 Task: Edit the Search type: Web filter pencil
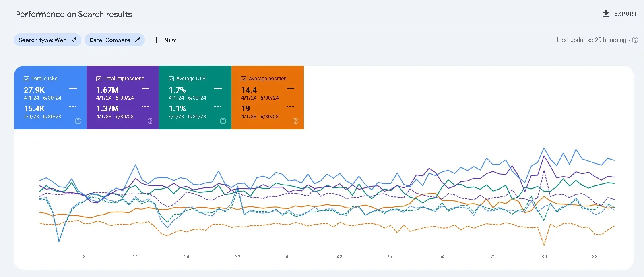(74, 40)
